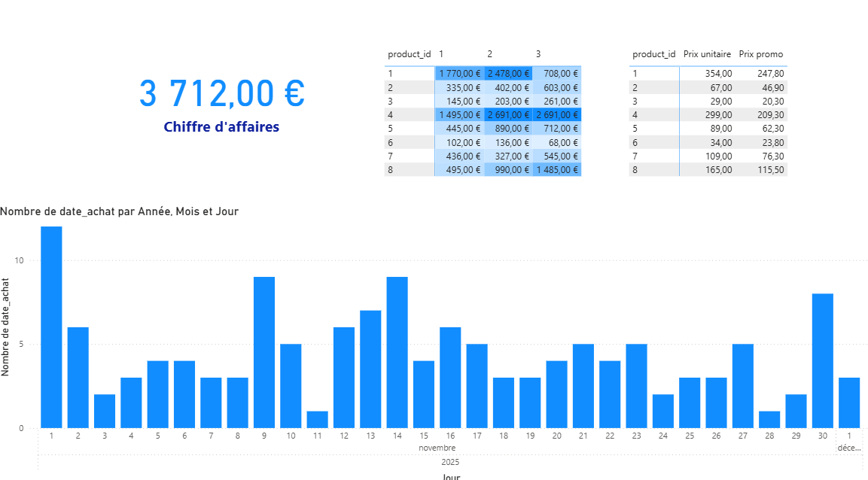Select the Chiffre d'affaires card label
The width and height of the screenshot is (868, 480).
click(x=221, y=127)
